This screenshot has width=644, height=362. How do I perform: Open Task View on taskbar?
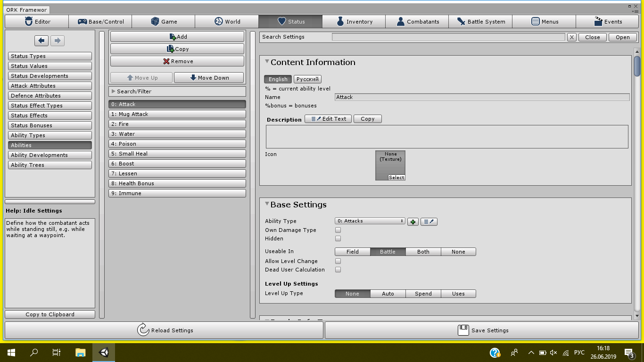[x=57, y=352]
